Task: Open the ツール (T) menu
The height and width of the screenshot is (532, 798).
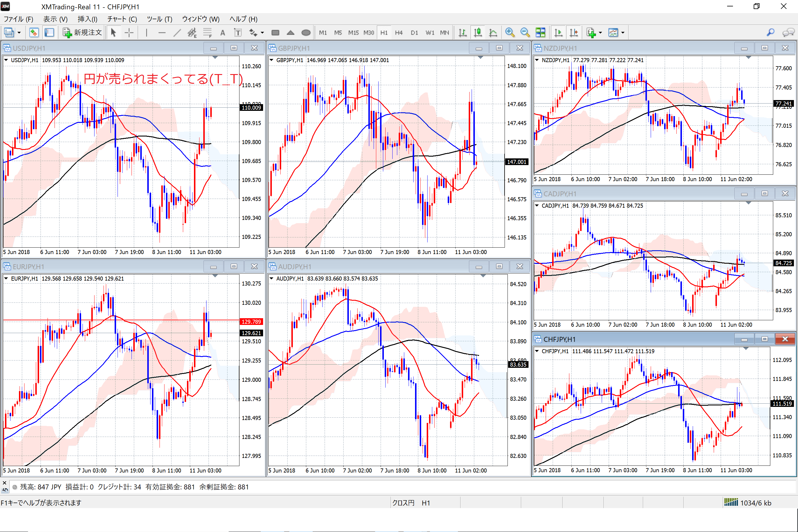Action: point(160,19)
